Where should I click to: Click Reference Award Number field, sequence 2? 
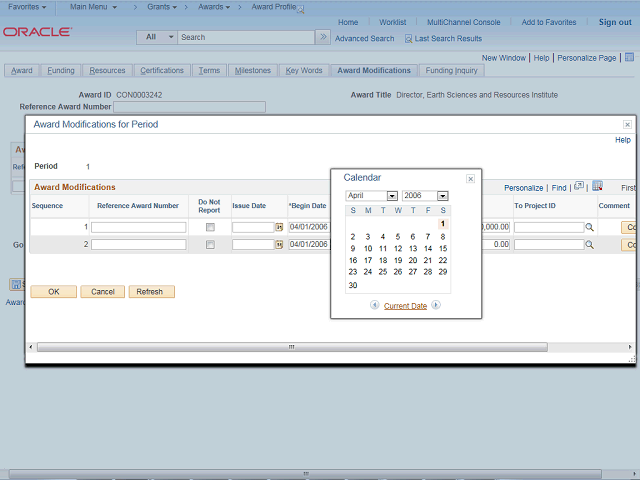pyautogui.click(x=138, y=245)
